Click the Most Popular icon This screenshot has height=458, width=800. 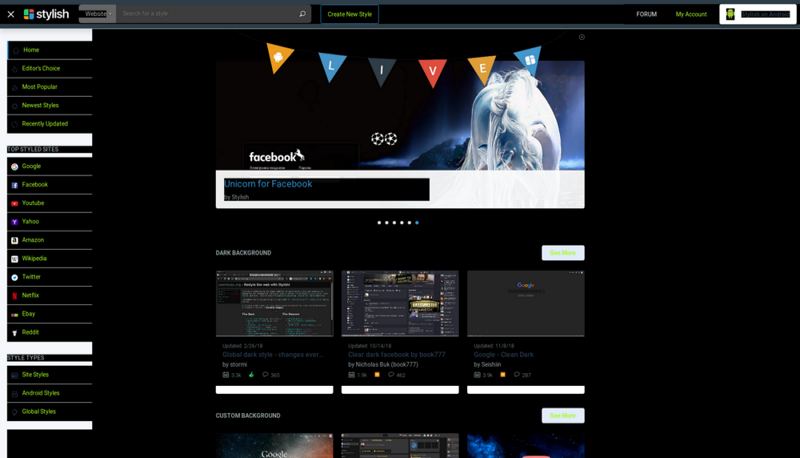[x=15, y=88]
